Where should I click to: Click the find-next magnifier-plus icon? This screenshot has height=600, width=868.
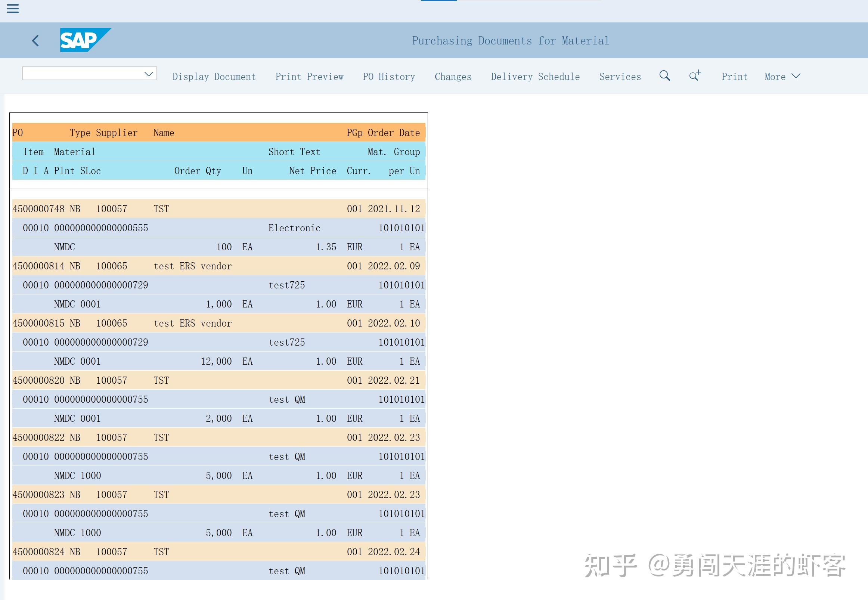coord(695,76)
